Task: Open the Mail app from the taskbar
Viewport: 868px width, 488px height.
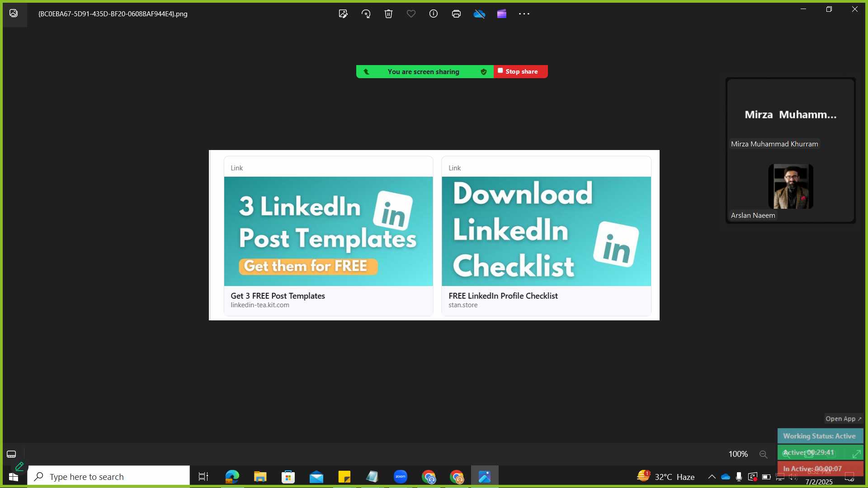Action: [x=316, y=477]
